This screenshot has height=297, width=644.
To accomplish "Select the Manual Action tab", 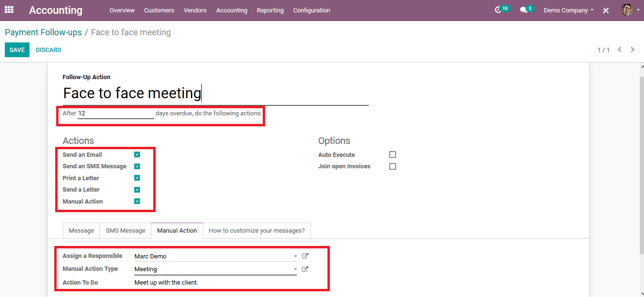I will coord(177,231).
